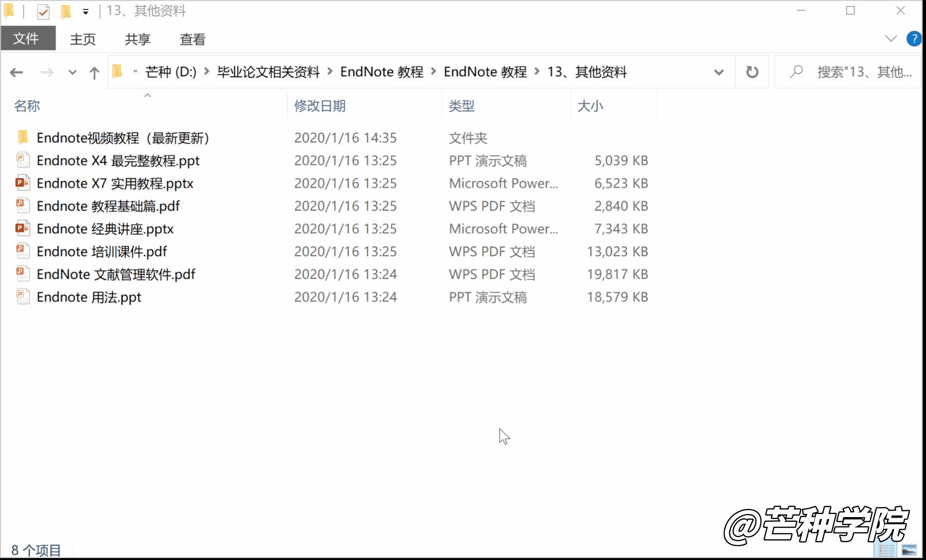
Task: Select Endnote X7 实用教程.pptx file name
Action: pyautogui.click(x=115, y=183)
